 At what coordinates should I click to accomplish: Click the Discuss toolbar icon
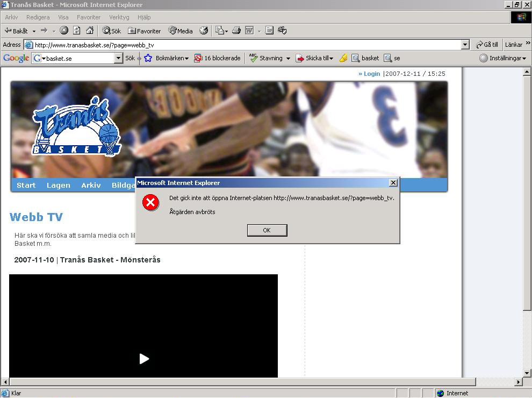pyautogui.click(x=269, y=31)
